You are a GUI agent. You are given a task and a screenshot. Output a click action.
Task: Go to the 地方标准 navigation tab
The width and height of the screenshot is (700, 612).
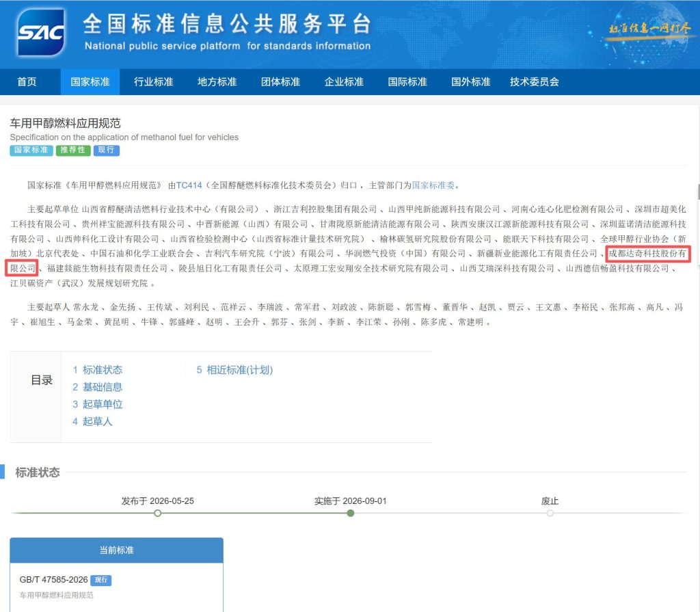(217, 82)
